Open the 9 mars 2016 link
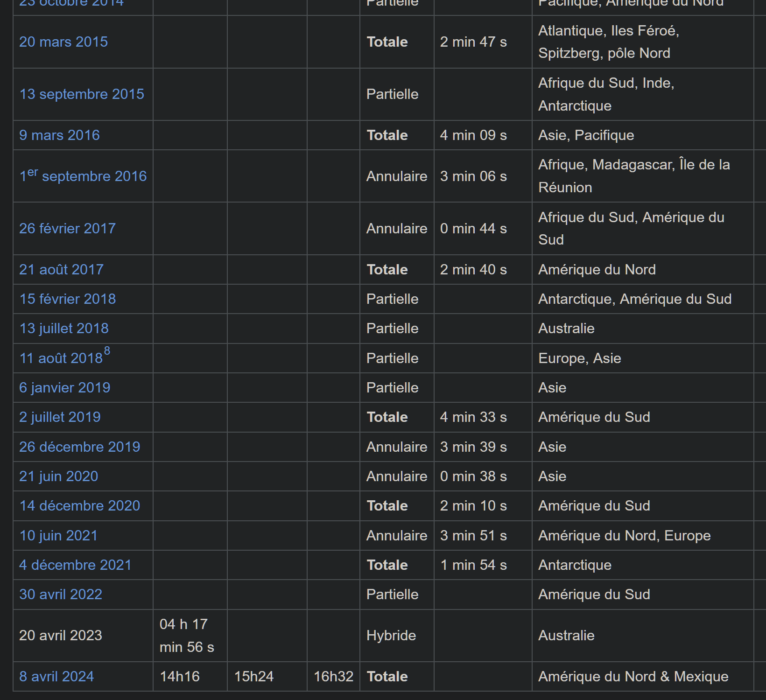 (59, 135)
